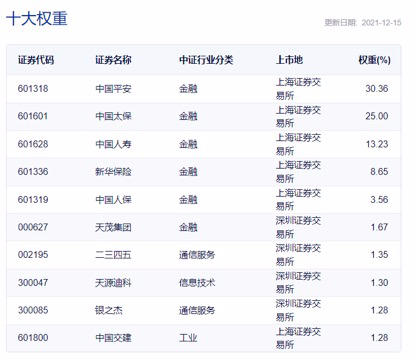Click 天茂集团 row's 金融 industry
Screen dimensions: 418x360
[188, 227]
